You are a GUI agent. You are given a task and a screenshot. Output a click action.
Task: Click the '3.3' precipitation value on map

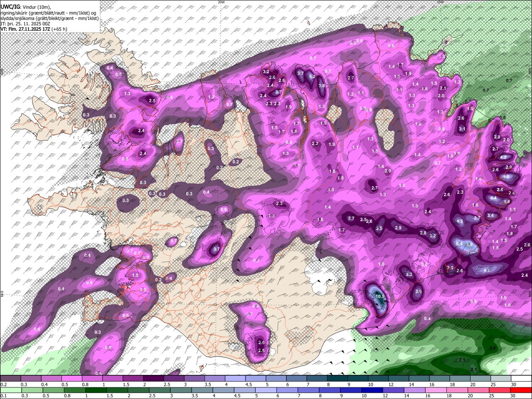click(x=409, y=274)
